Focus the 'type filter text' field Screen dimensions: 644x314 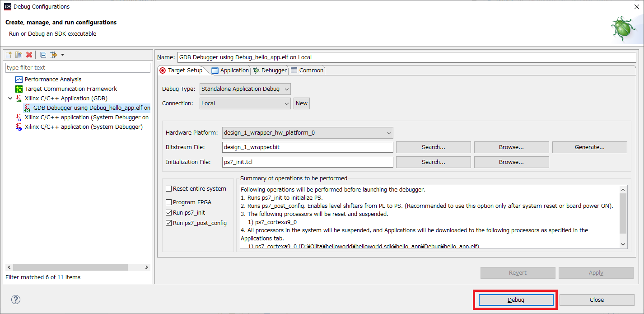[x=78, y=67]
